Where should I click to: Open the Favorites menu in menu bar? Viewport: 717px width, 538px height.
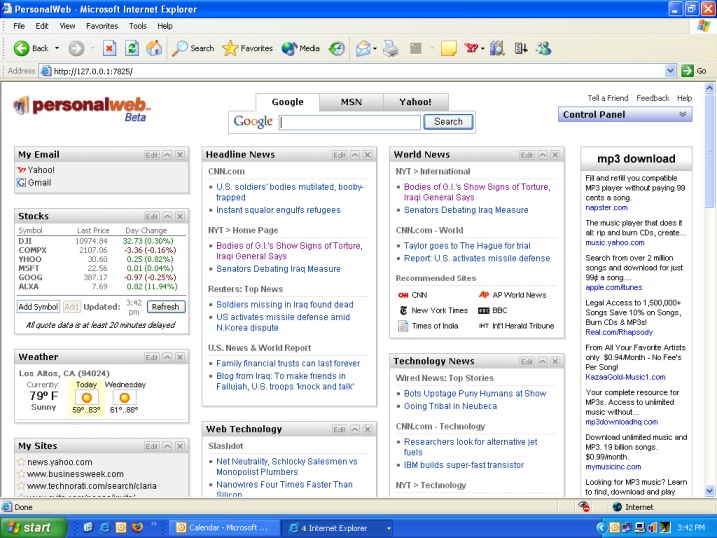tap(102, 26)
